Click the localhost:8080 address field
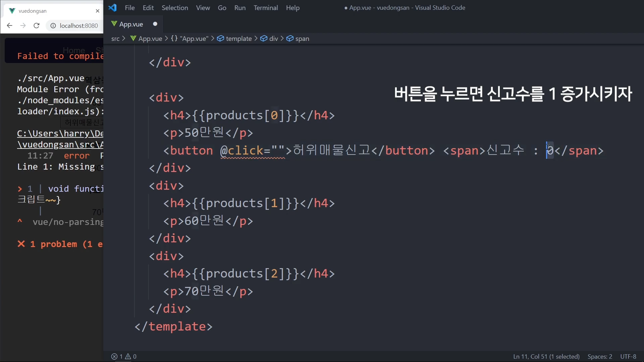This screenshot has height=362, width=644. pyautogui.click(x=79, y=26)
